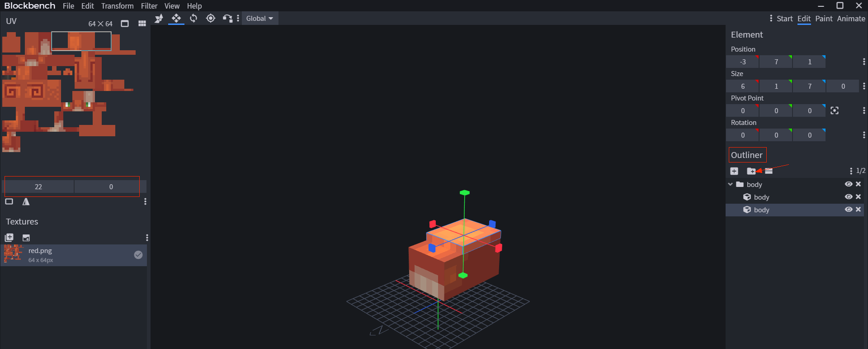Click the Position X field showing -3

(x=742, y=62)
